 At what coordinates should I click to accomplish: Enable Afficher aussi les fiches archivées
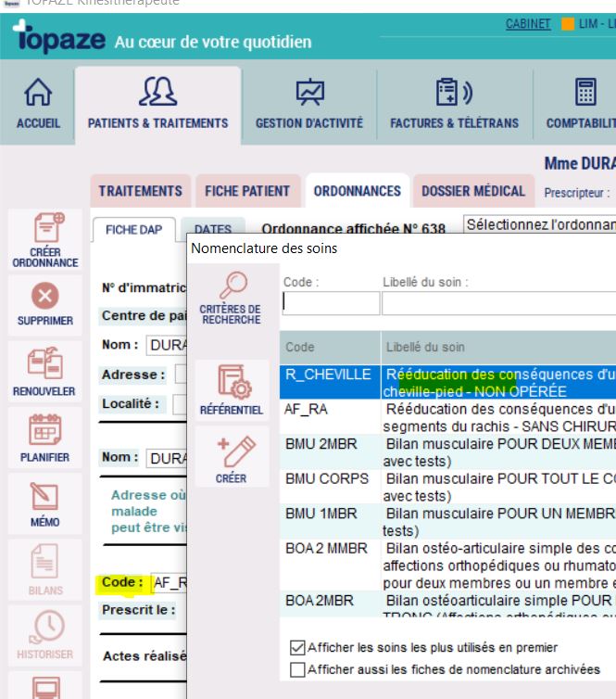point(297,668)
